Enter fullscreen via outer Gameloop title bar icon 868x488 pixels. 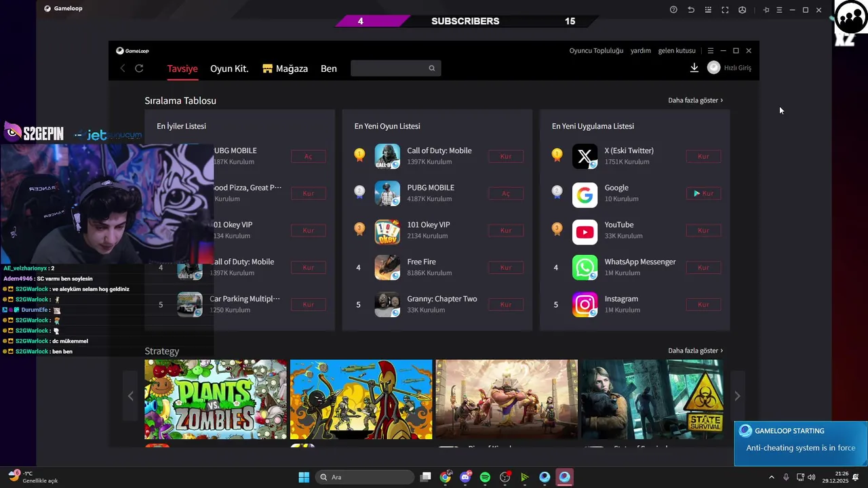tap(725, 9)
